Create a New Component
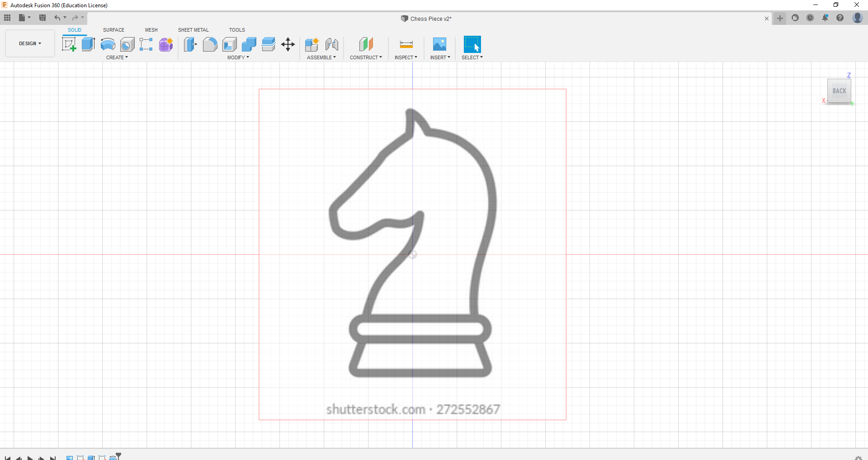The image size is (868, 460). click(x=312, y=44)
